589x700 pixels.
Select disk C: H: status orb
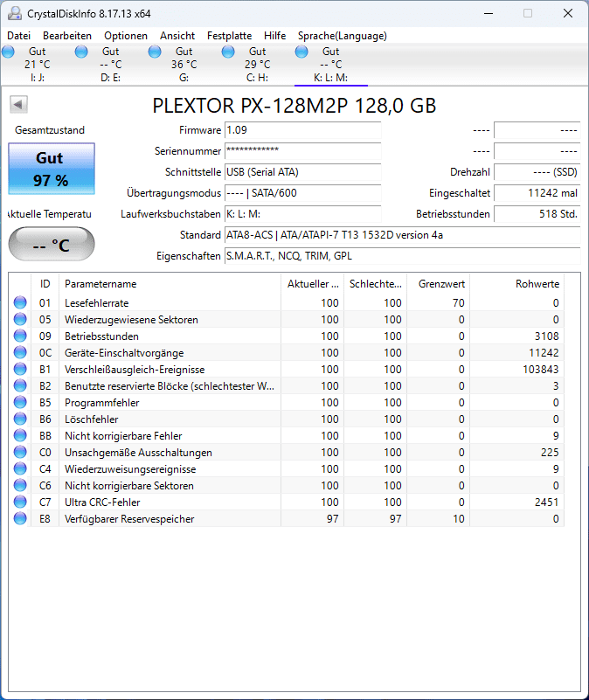point(228,52)
